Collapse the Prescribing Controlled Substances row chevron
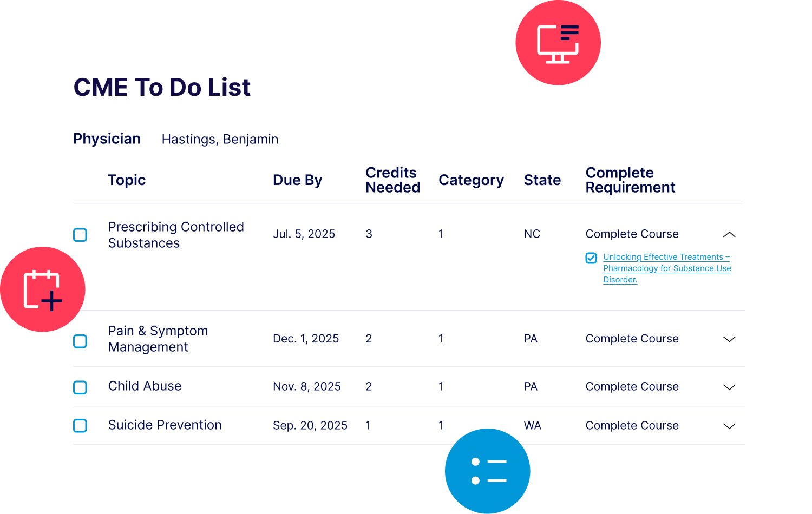 [x=729, y=234]
